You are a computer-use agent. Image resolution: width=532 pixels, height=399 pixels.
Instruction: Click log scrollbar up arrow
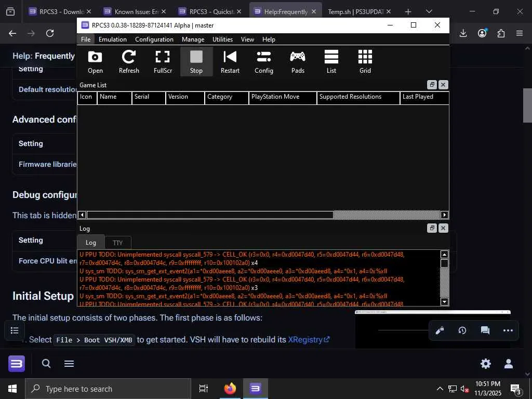coord(444,254)
